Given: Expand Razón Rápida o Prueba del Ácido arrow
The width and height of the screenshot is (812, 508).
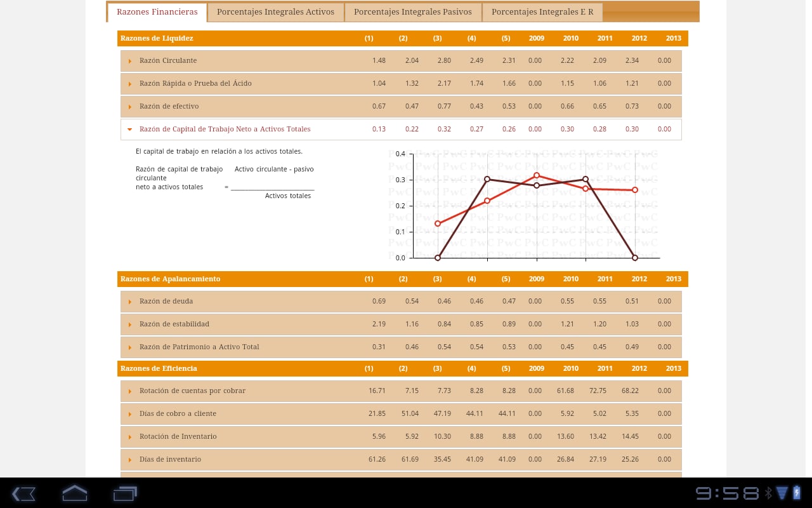Looking at the screenshot, I should click(130, 84).
